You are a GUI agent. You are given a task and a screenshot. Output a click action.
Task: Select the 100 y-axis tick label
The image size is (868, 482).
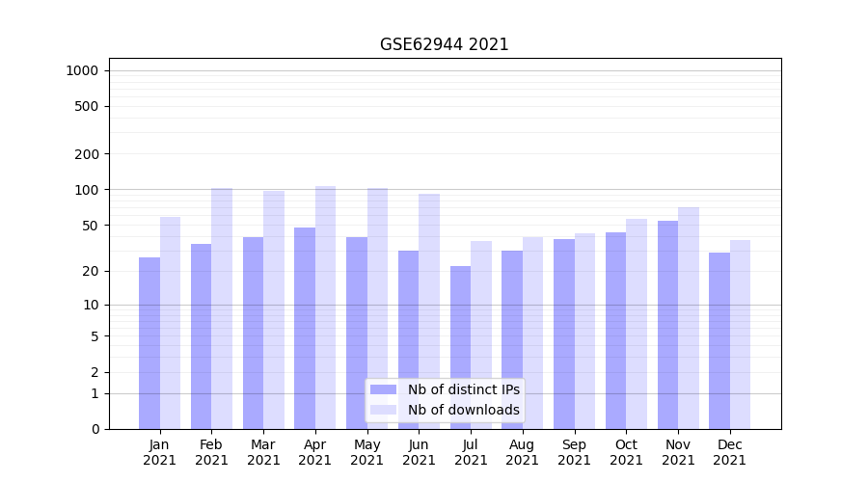pos(86,190)
